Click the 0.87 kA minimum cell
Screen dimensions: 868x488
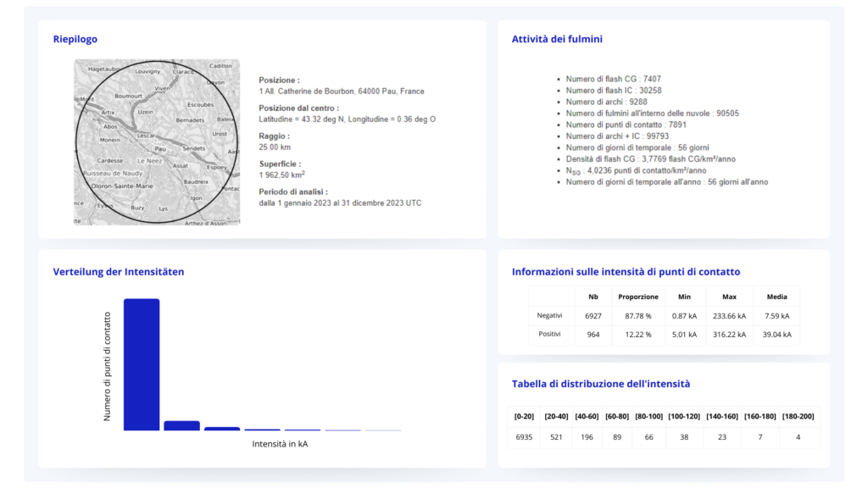click(684, 316)
